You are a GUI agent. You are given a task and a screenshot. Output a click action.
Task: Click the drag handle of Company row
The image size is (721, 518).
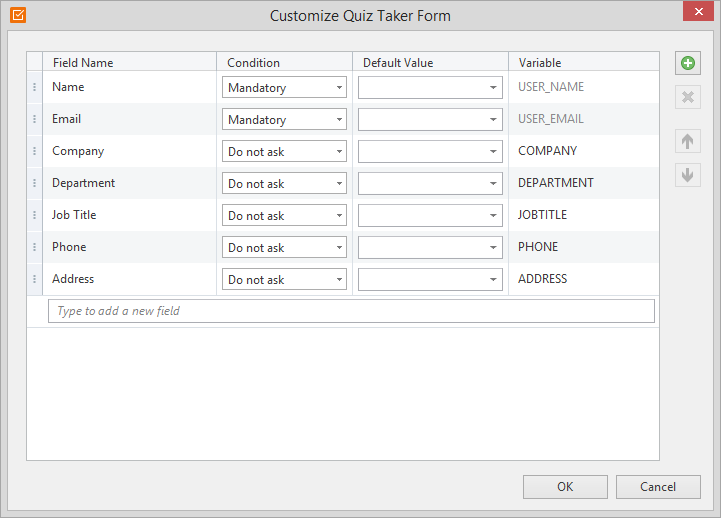coord(34,151)
